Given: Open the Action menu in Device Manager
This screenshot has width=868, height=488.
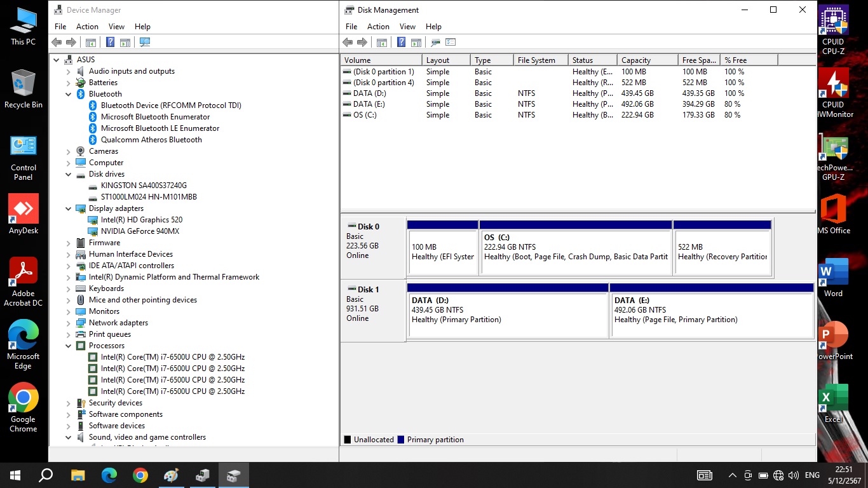Looking at the screenshot, I should (87, 27).
